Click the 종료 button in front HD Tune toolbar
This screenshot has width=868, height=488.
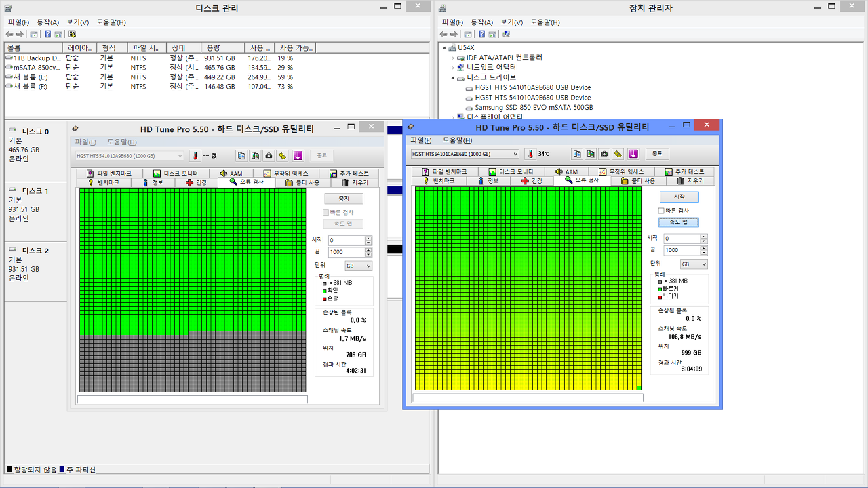[x=657, y=154]
